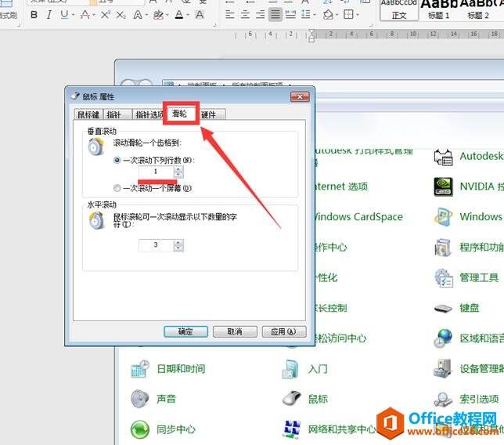The width and height of the screenshot is (504, 445).
Task: Toggle italic formatting in the ribbon
Action: pos(49,15)
